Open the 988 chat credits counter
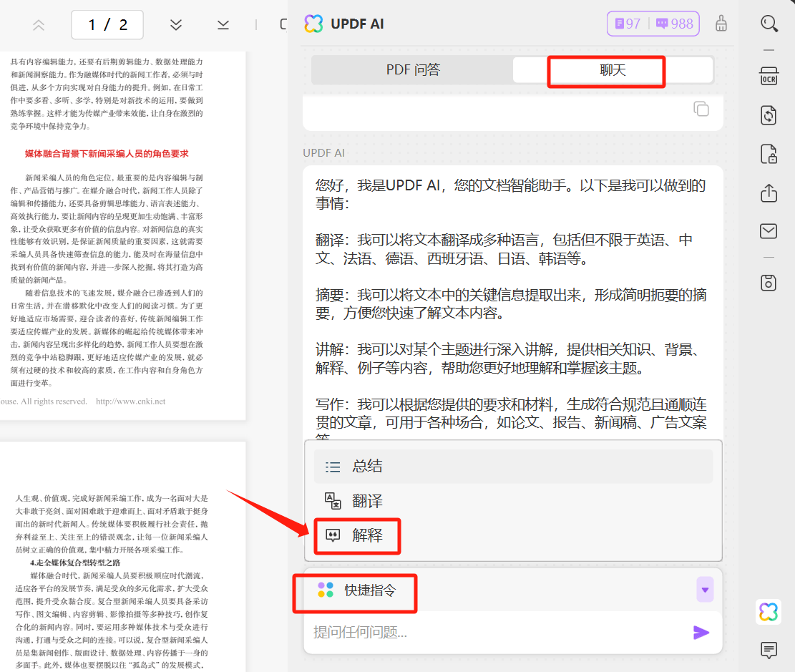 pos(675,24)
